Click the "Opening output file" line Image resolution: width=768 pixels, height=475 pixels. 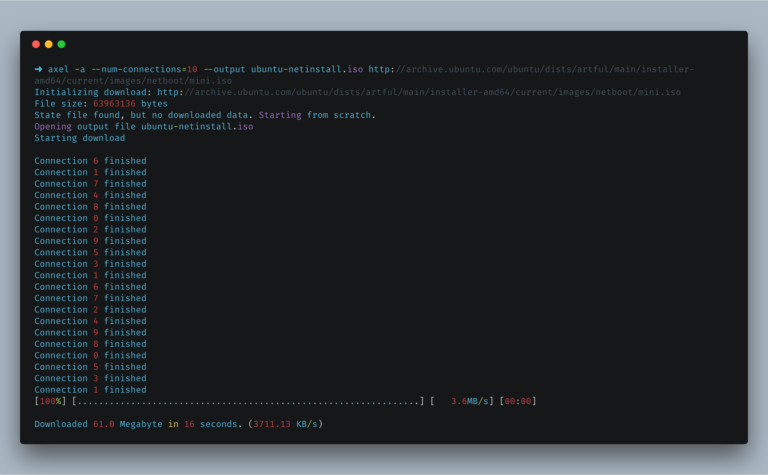pyautogui.click(x=144, y=126)
